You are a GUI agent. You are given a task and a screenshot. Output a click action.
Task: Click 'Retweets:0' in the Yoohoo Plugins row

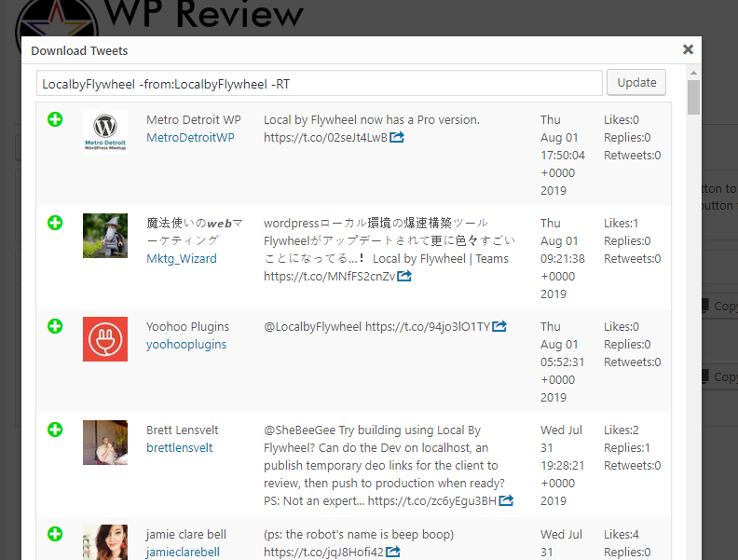click(632, 362)
